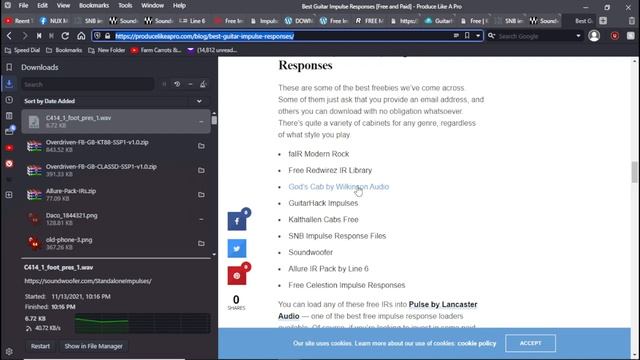Open the 14,812 unread mail bookmark
640x360 pixels.
tap(212, 50)
